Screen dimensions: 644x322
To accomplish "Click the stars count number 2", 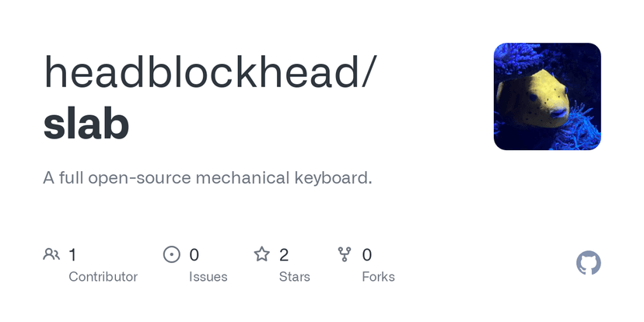I will coord(284,254).
